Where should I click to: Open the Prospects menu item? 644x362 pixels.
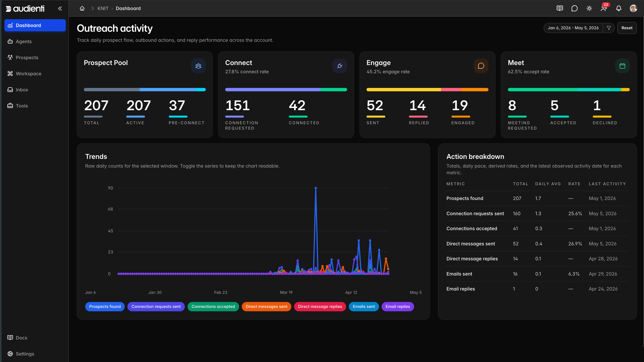tap(35, 57)
